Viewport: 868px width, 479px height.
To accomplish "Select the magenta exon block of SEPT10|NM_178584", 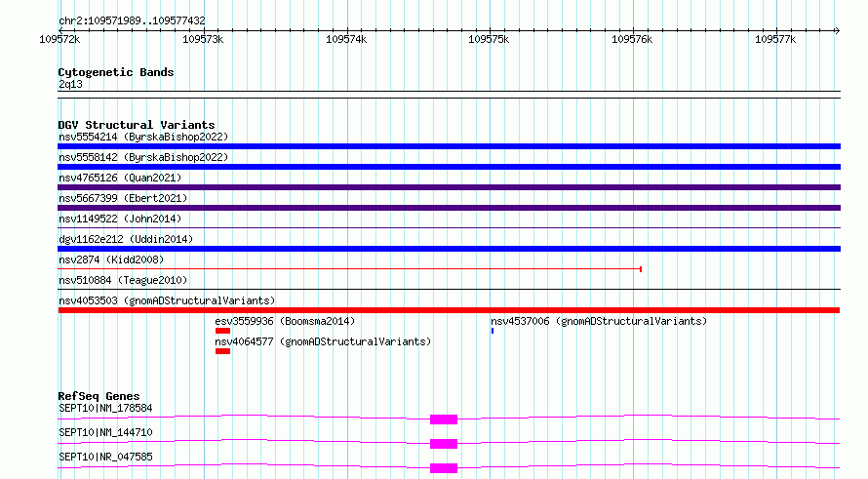I will coord(444,419).
